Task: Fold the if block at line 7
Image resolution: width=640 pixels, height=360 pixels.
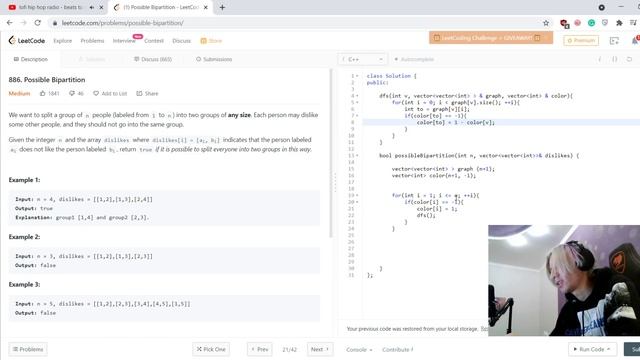Action: 357,116
